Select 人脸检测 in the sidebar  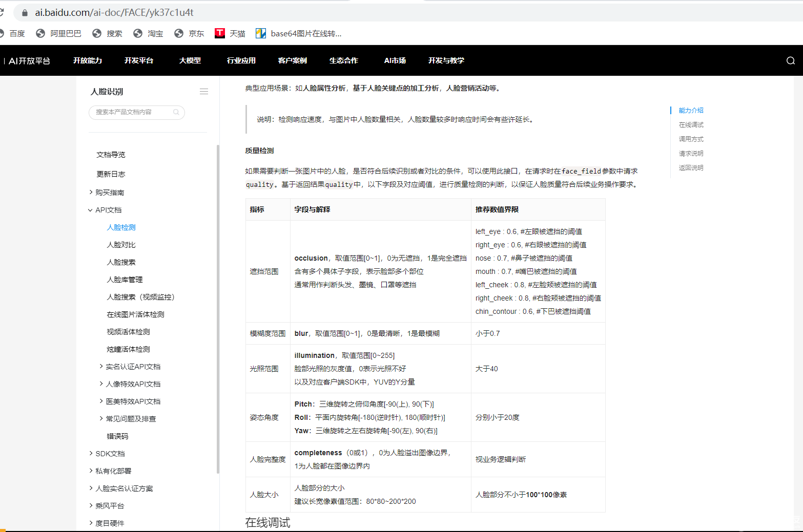[x=121, y=227]
